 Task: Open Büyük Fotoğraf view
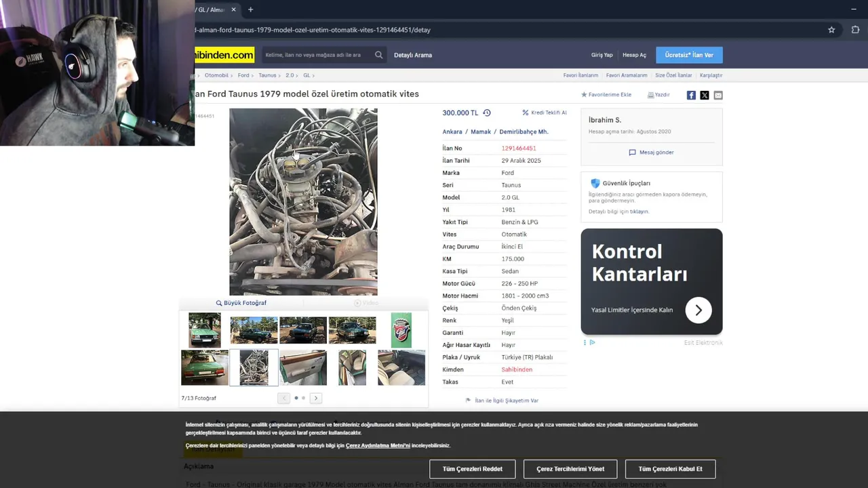(x=241, y=303)
